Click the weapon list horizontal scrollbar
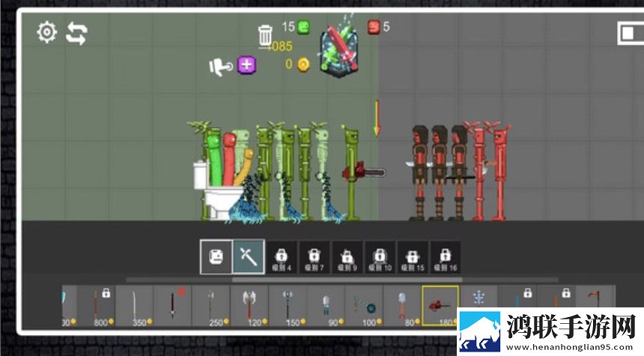 point(347,280)
